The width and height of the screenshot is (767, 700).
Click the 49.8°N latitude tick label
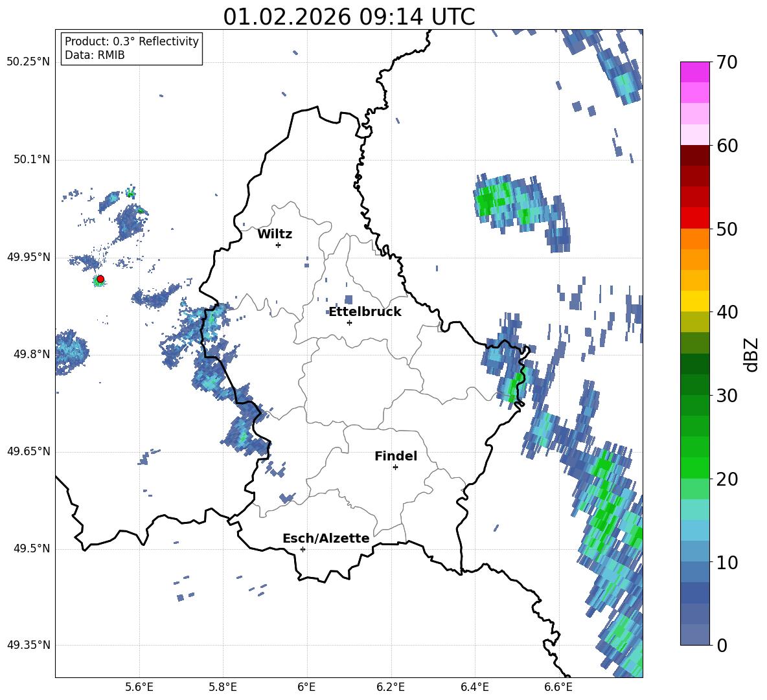(31, 354)
